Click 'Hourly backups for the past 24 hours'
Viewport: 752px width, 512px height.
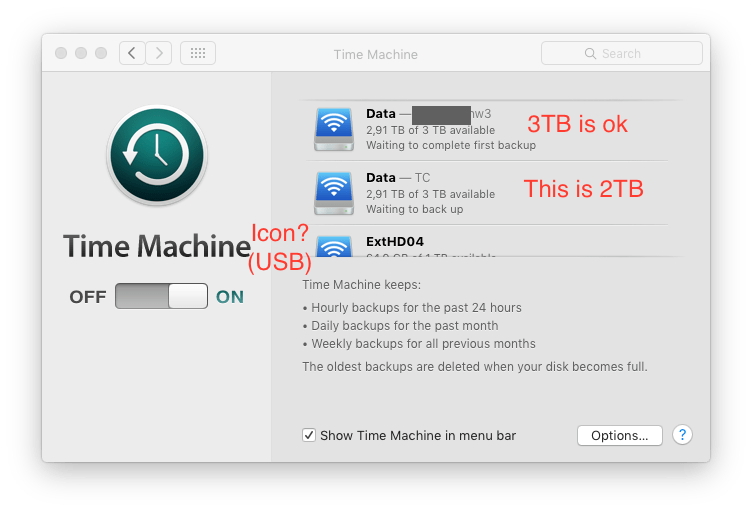coord(416,308)
